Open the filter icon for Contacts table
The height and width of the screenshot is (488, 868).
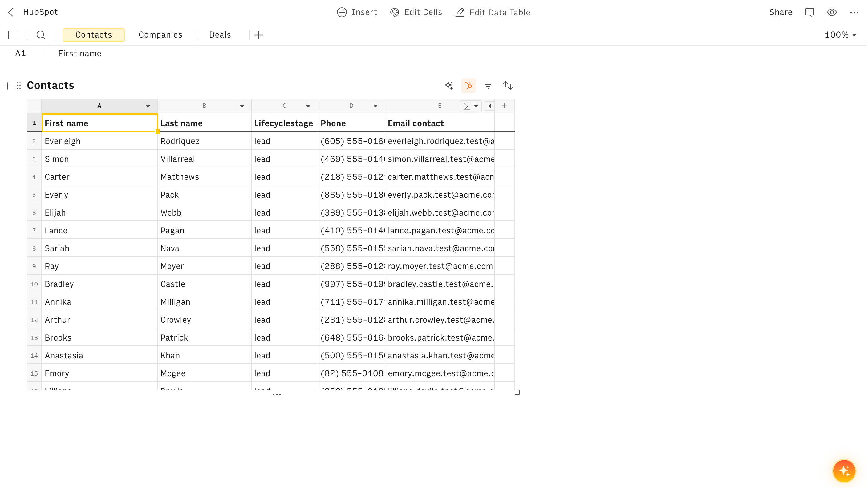[488, 86]
